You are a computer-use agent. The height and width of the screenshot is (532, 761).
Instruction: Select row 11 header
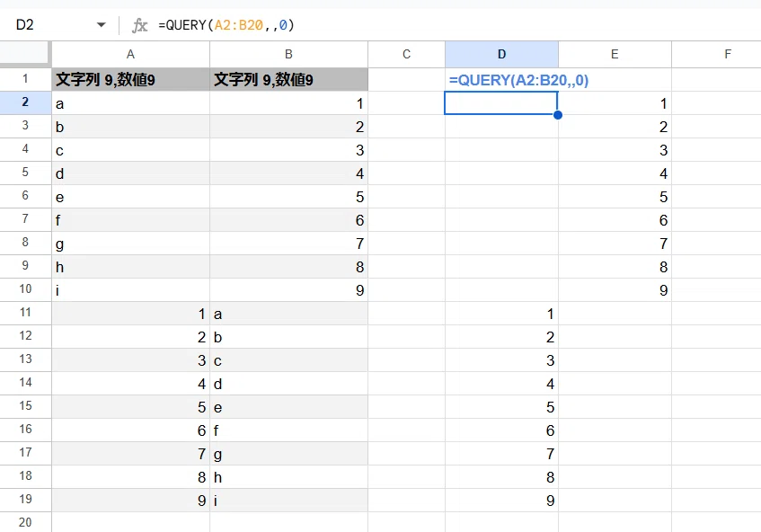point(25,313)
